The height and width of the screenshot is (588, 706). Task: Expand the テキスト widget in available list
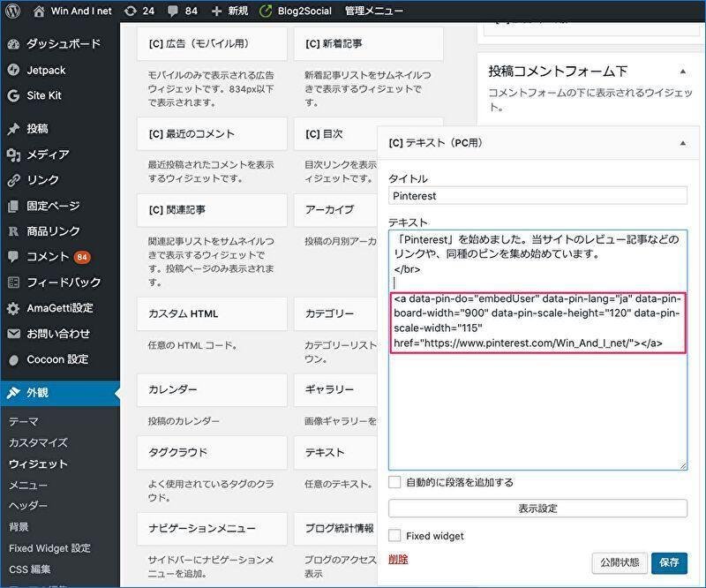[x=335, y=452]
